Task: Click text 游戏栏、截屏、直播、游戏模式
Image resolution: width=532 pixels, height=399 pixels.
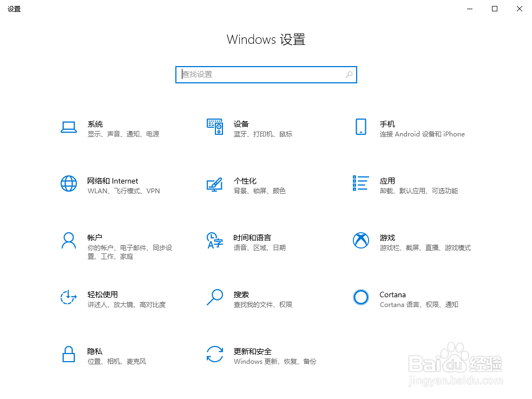Action: (x=425, y=247)
